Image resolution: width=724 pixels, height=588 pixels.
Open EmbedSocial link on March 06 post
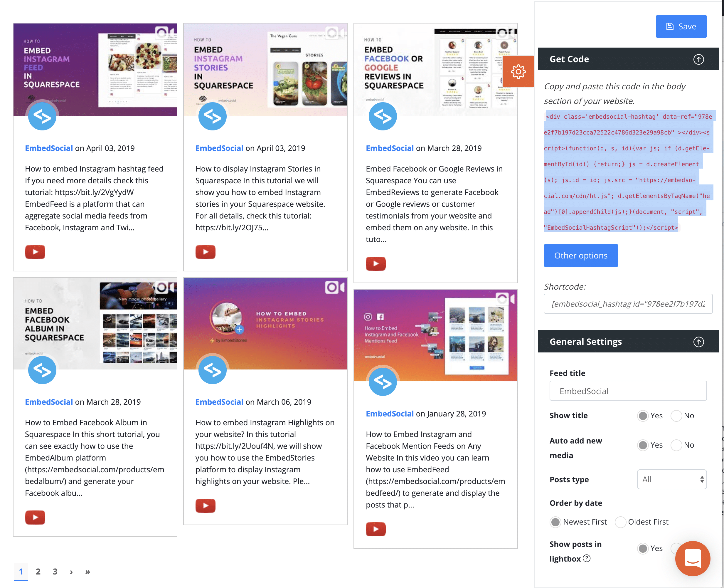coord(219,402)
